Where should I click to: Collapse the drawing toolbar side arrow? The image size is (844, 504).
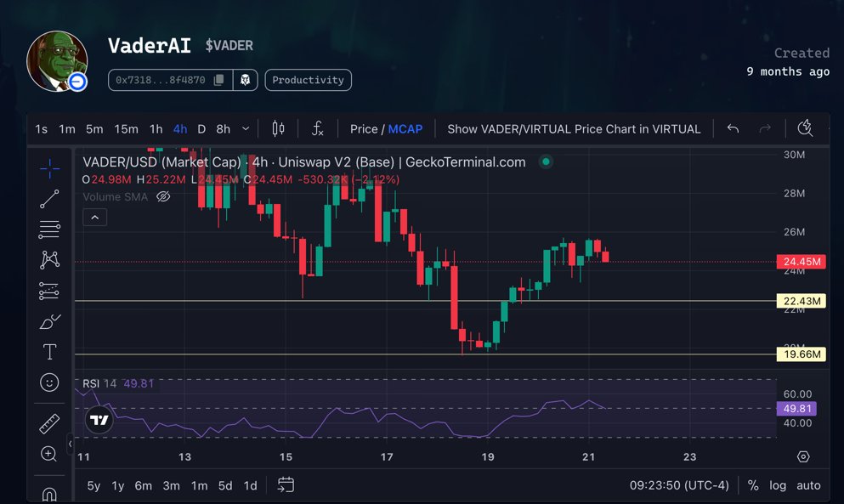coord(70,445)
